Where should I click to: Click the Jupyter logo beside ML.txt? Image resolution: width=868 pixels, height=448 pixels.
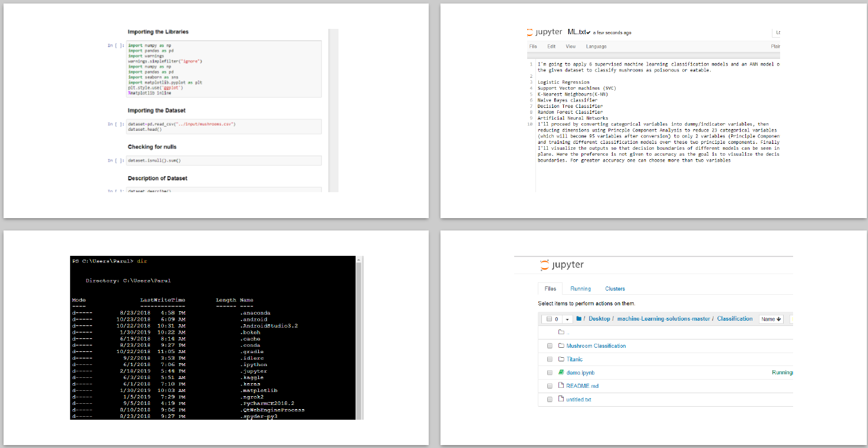545,32
